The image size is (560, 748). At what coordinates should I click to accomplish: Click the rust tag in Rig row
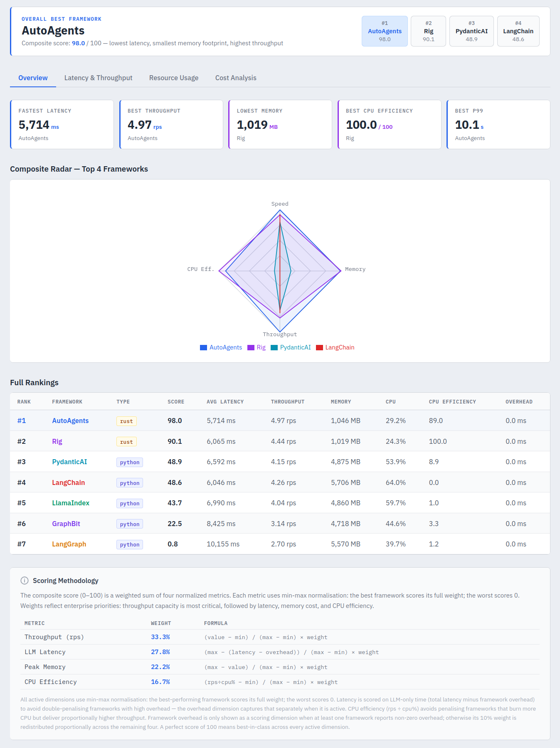click(126, 442)
